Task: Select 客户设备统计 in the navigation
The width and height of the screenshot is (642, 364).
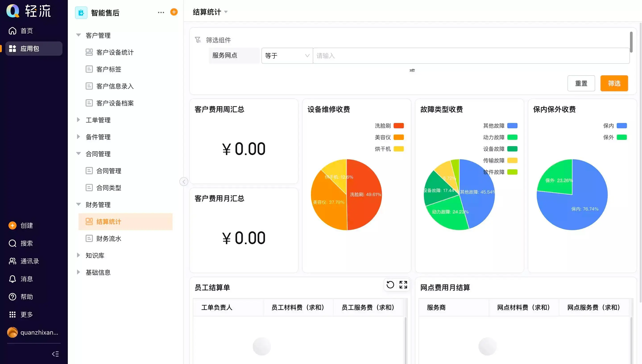Action: pos(115,52)
